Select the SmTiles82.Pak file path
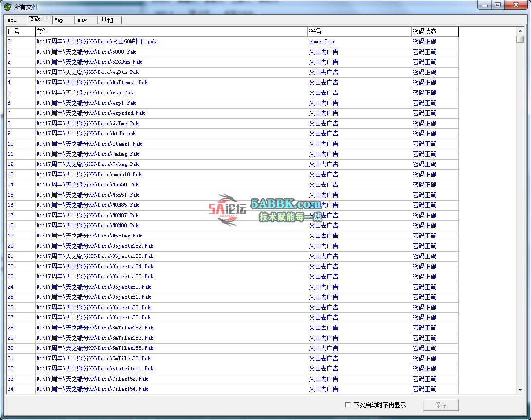The height and width of the screenshot is (420, 531). click(x=94, y=358)
